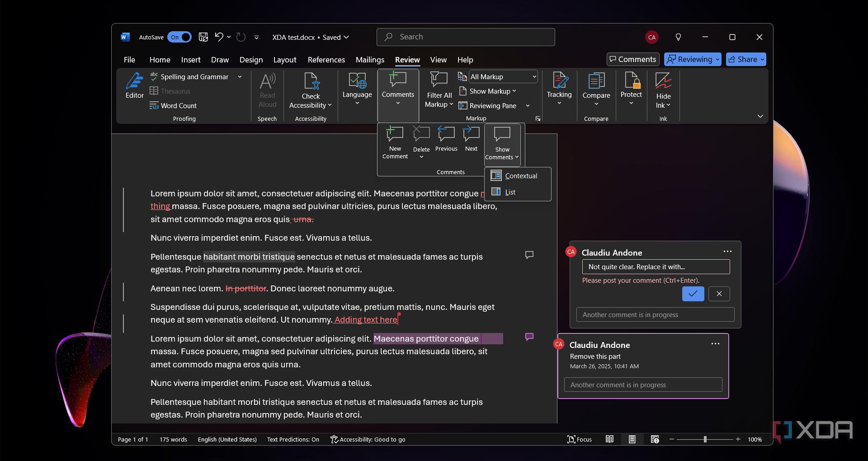Open Filter All Markup

pyautogui.click(x=439, y=90)
